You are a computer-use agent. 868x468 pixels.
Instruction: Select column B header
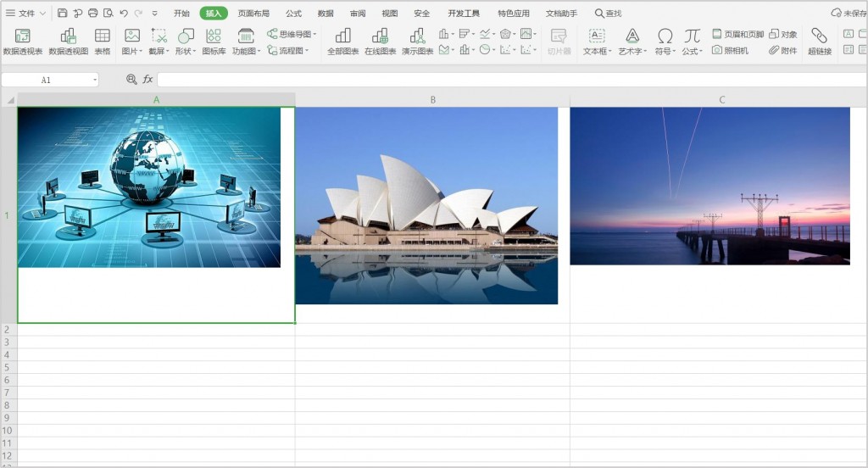pyautogui.click(x=432, y=100)
